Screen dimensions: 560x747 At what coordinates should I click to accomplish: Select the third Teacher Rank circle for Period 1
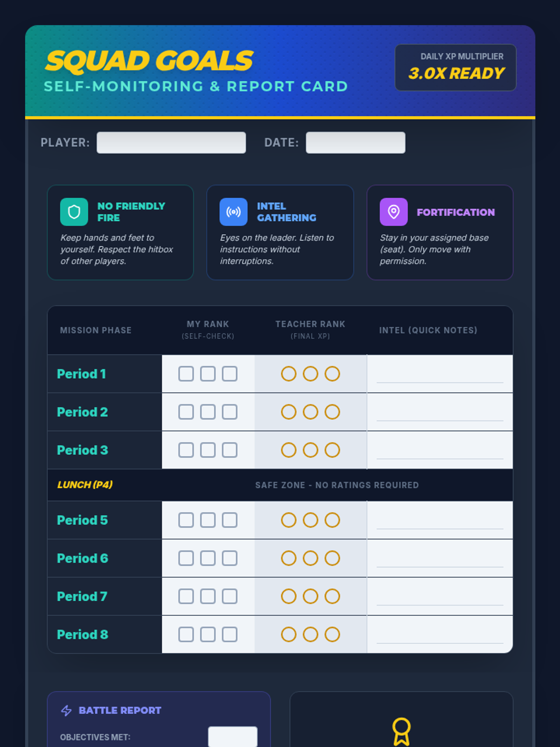[332, 374]
